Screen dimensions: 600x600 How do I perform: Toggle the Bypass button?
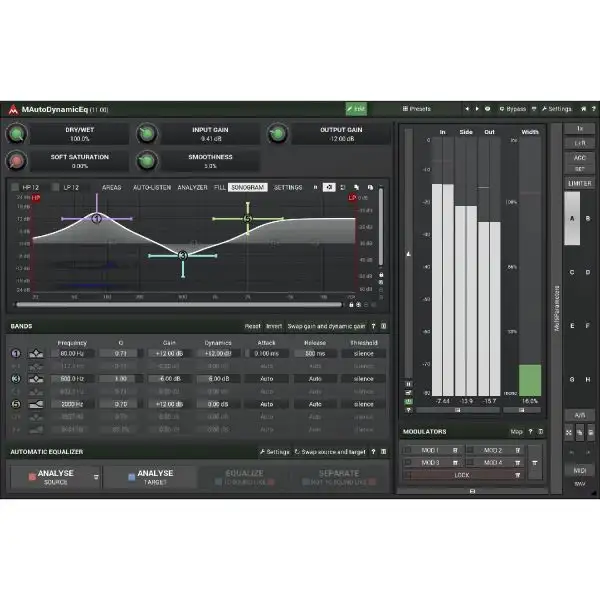[512, 108]
